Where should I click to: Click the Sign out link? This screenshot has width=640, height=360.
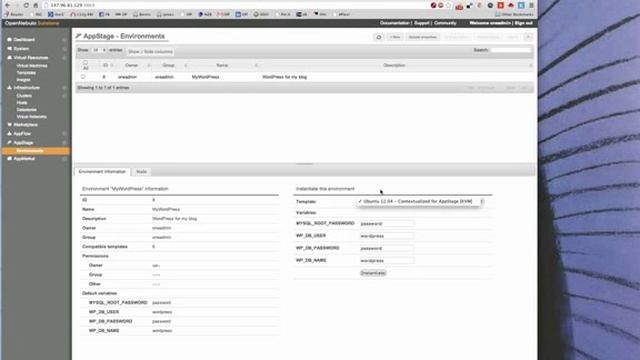click(524, 23)
